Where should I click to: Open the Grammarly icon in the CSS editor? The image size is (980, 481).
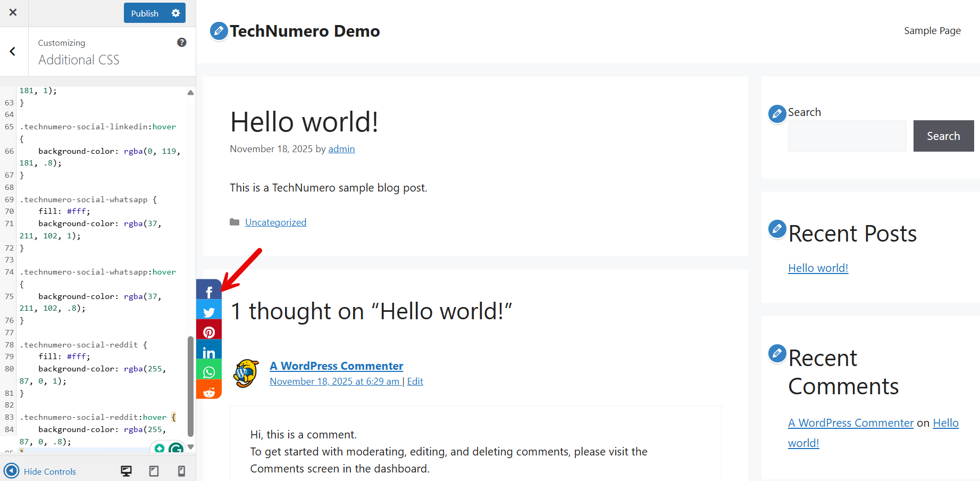point(175,448)
